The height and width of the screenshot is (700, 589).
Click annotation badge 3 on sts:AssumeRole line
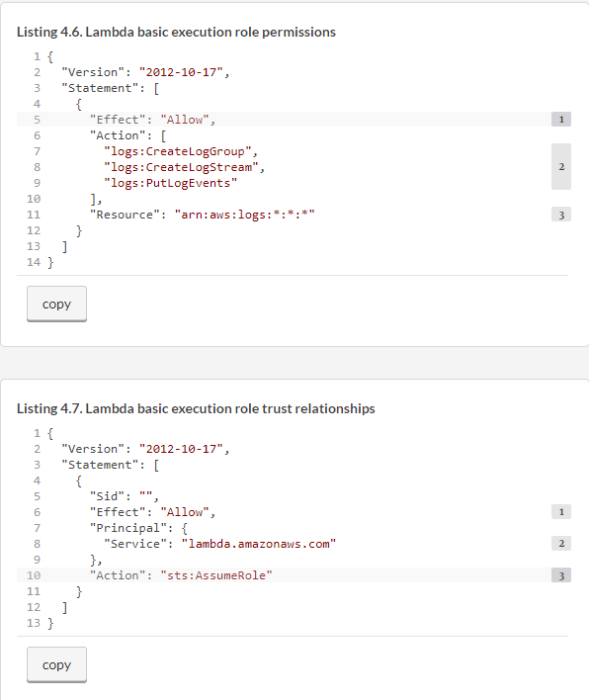point(561,575)
